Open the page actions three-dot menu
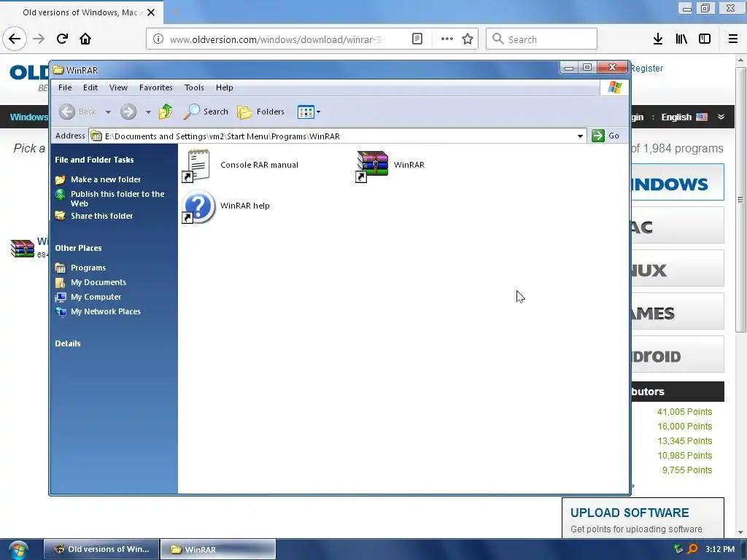Image resolution: width=747 pixels, height=560 pixels. tap(447, 39)
